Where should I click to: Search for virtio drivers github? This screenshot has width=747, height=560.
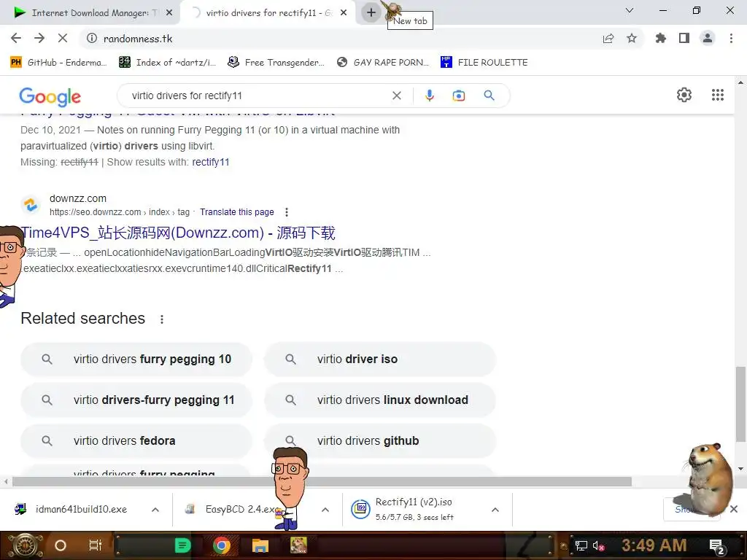379,441
